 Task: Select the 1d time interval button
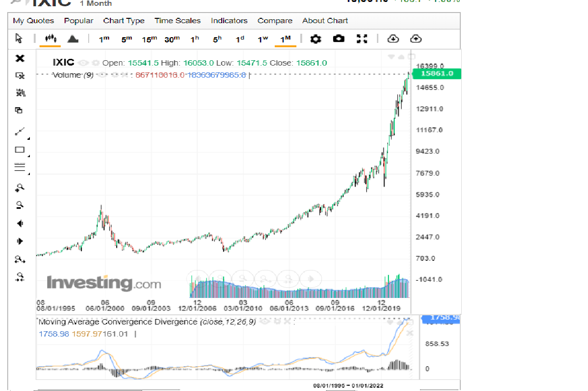pos(240,39)
